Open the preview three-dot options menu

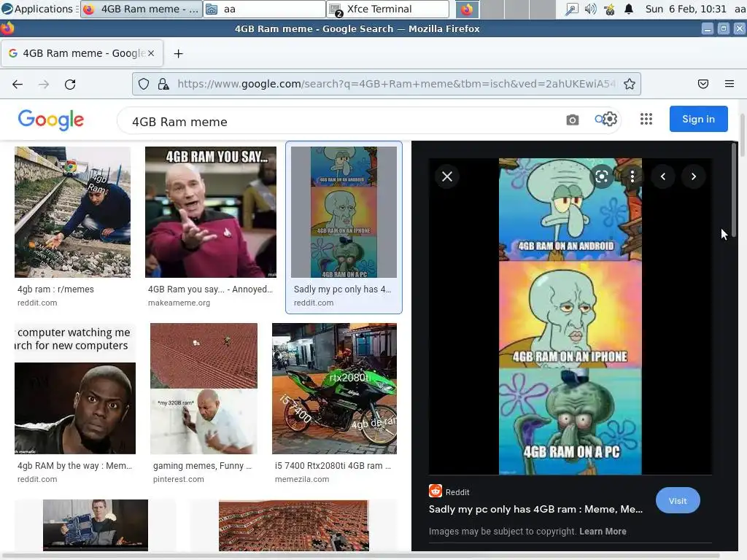(x=632, y=176)
